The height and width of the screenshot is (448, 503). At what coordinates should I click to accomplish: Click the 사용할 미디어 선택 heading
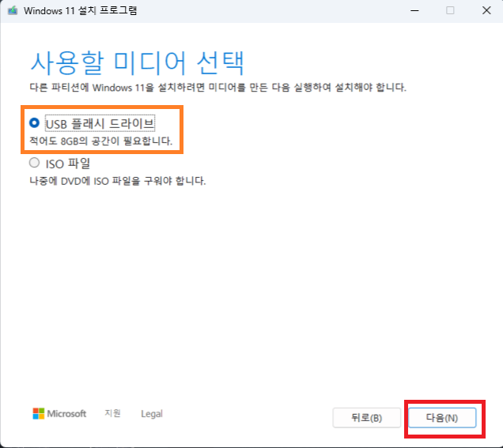[x=138, y=62]
